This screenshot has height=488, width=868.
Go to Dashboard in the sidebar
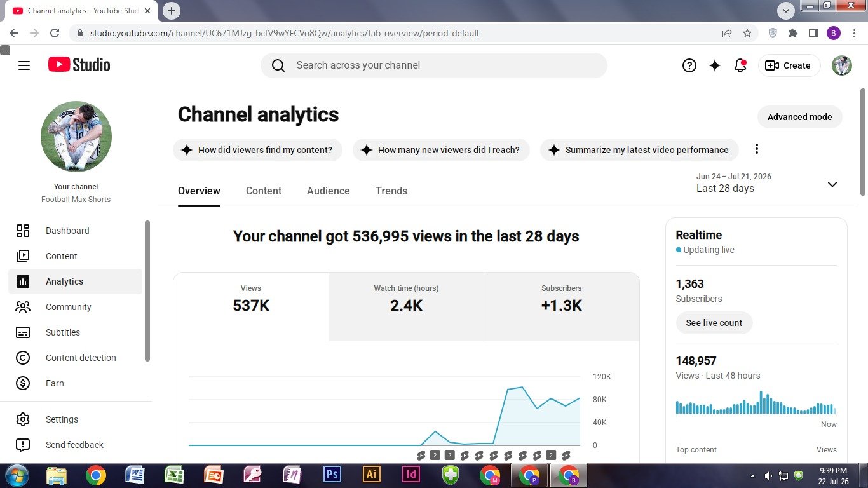75,231
